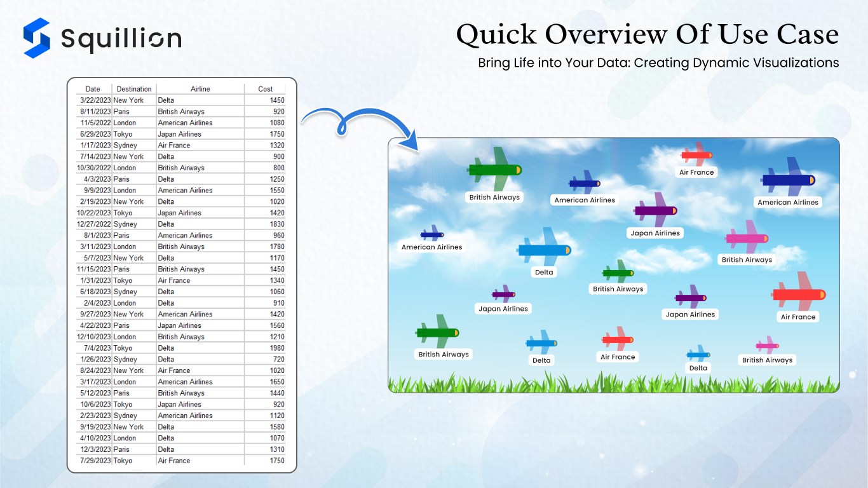
Task: Click the Squillion logo icon
Action: [36, 38]
